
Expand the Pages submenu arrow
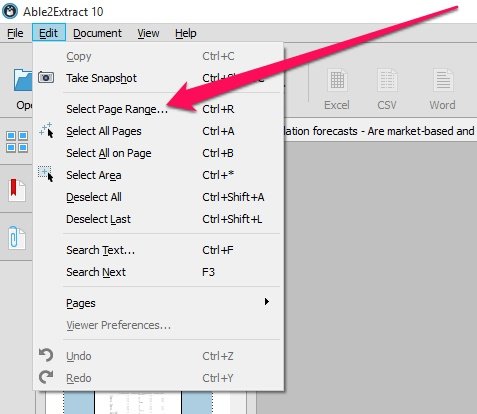(266, 302)
